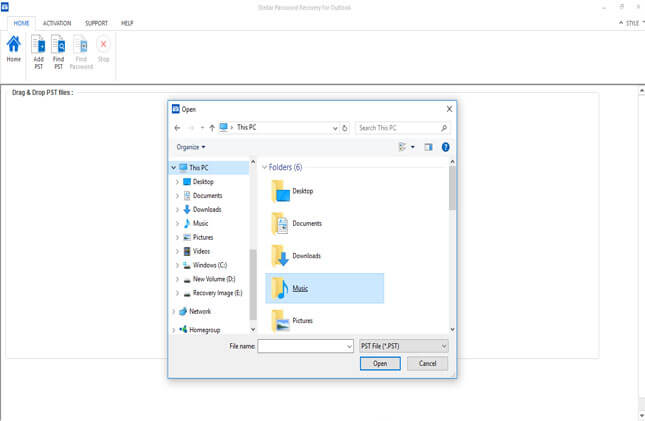Click the up arrow navigation icon
This screenshot has height=421, width=645.
[213, 128]
